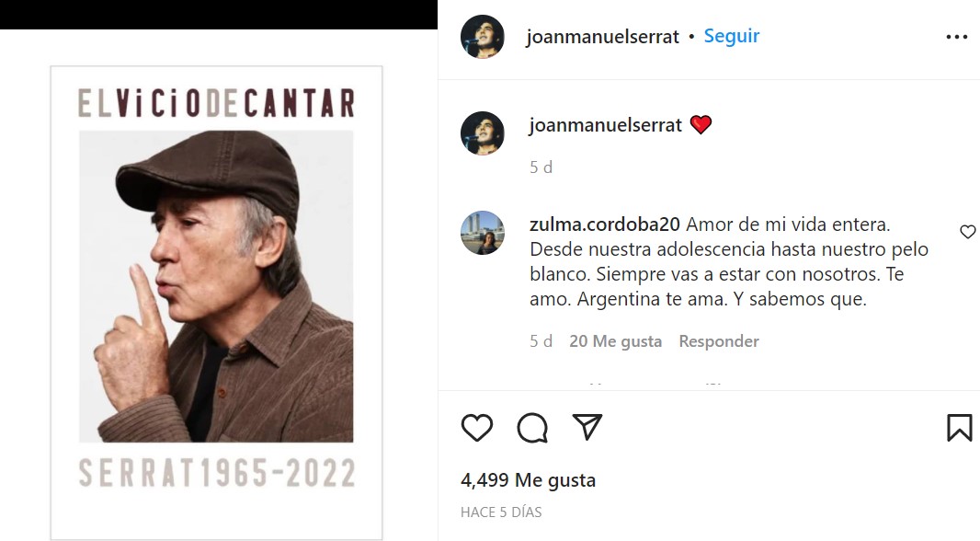Image resolution: width=980 pixels, height=541 pixels.
Task: Click the El Vicio de Cantar poster image
Action: 216,303
